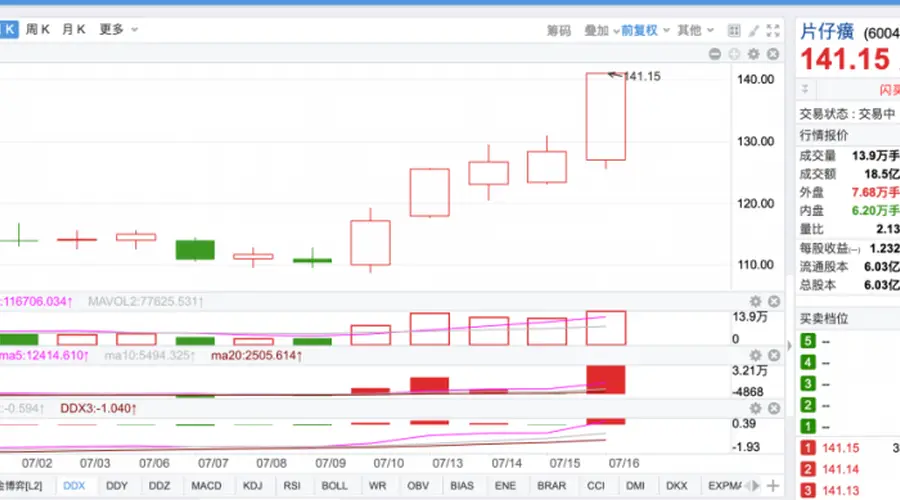
Task: Open the volume panel settings gear
Action: click(755, 301)
